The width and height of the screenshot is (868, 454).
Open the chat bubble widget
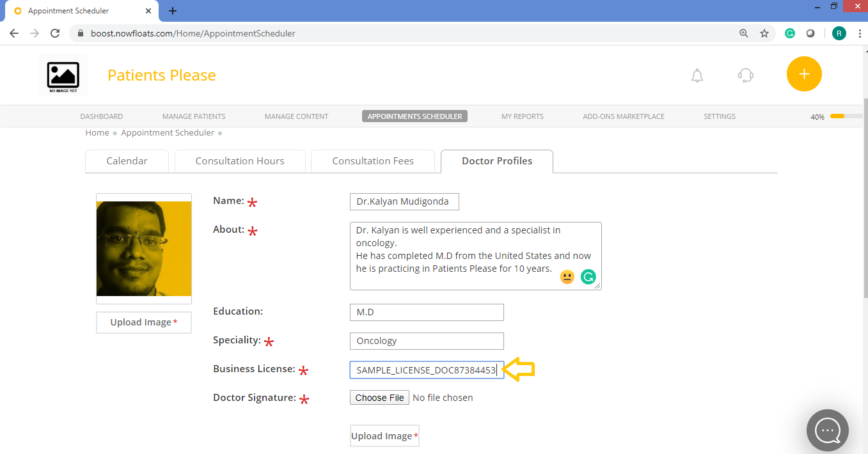click(x=827, y=430)
